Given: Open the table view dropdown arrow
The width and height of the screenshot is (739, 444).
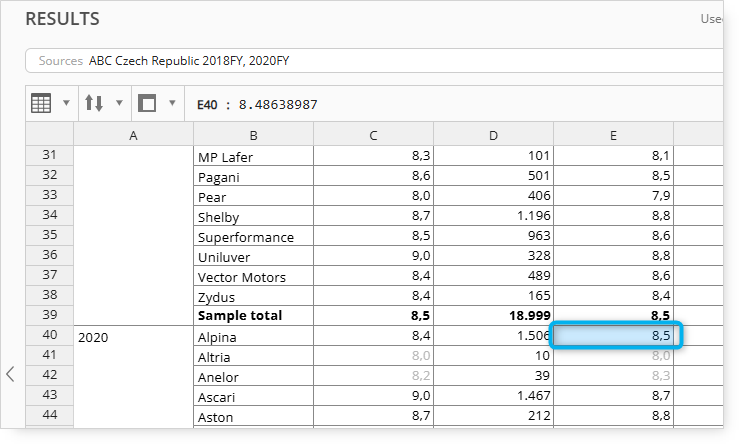Looking at the screenshot, I should coord(66,103).
